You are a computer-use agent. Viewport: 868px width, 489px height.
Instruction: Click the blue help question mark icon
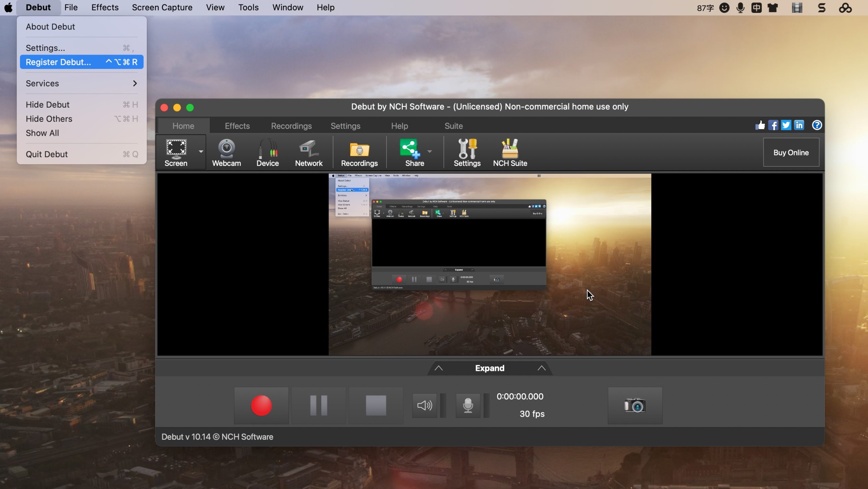pyautogui.click(x=817, y=125)
